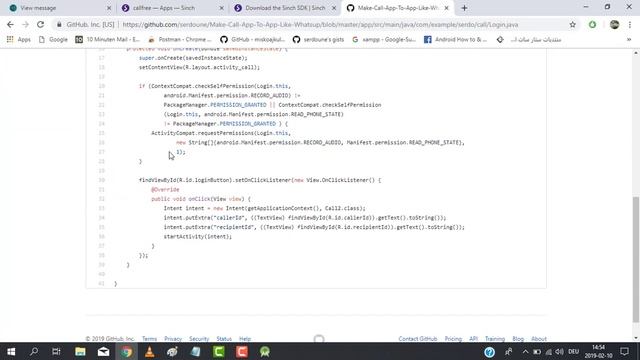Open the Android How to bookmark
Viewport: 640px width, 360px height.
click(456, 40)
